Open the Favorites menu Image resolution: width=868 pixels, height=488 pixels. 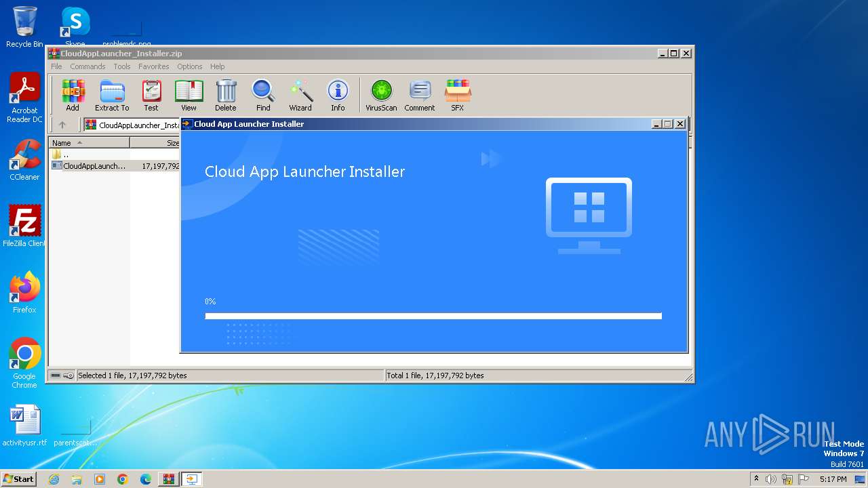[x=154, y=66]
